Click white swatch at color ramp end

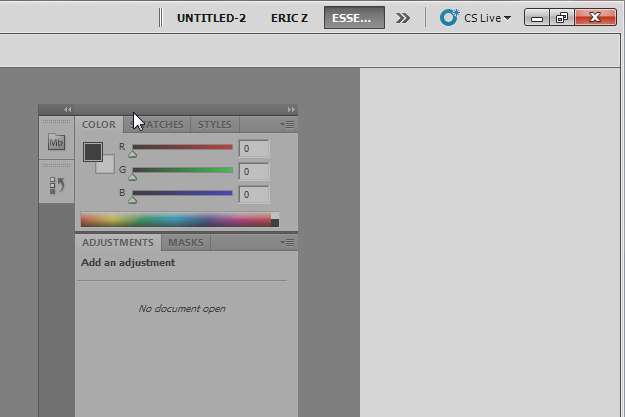pos(275,216)
